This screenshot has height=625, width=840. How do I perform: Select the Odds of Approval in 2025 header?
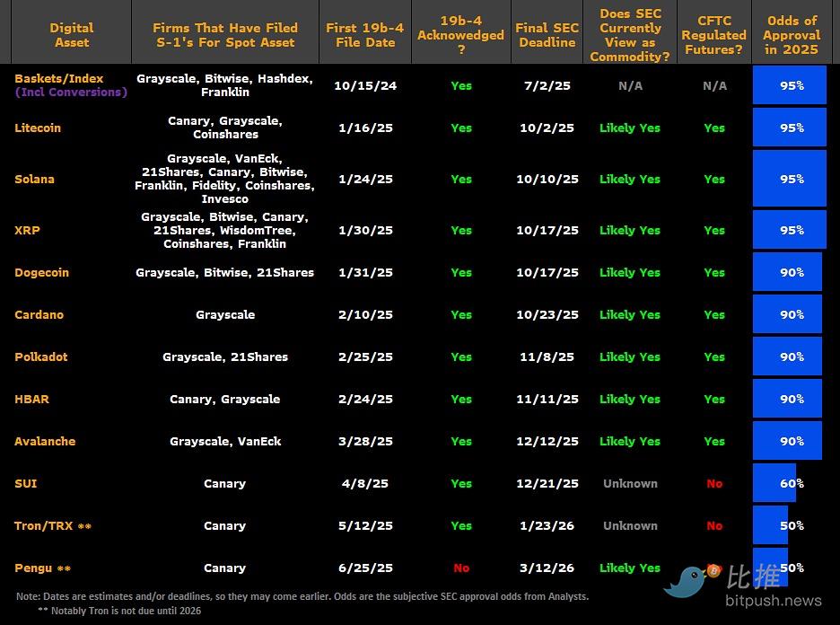791,35
